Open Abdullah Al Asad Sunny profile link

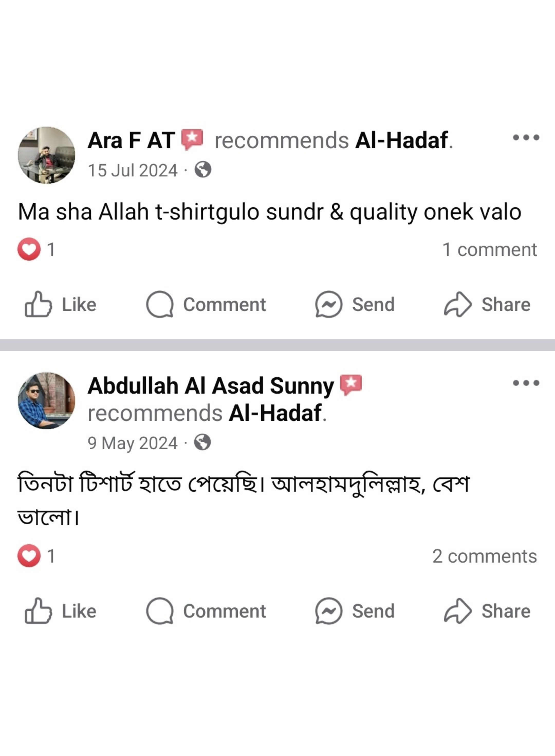point(211,386)
